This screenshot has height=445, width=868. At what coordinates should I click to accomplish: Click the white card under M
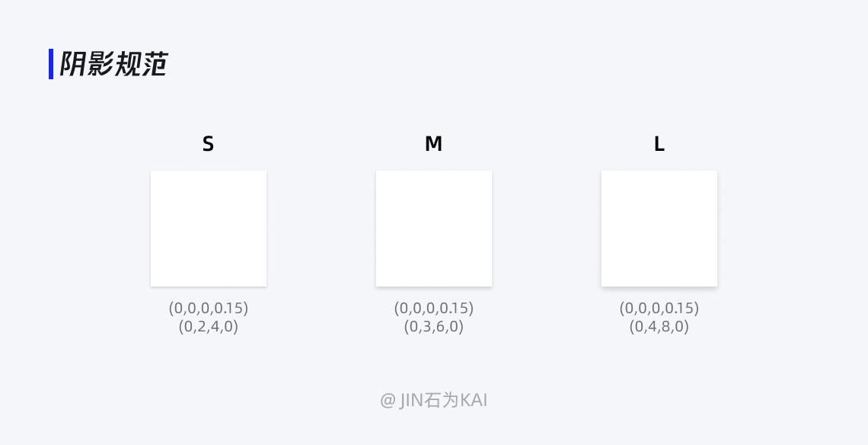pyautogui.click(x=433, y=229)
